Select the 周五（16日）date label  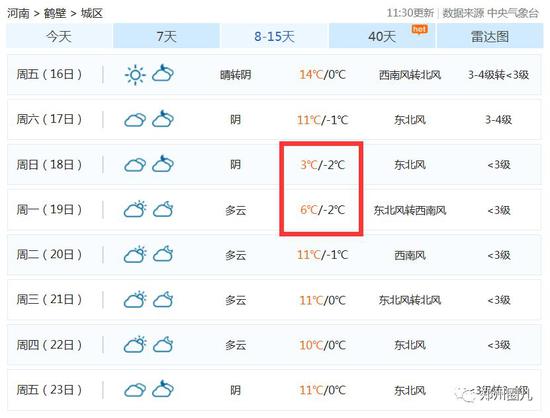[x=49, y=74]
